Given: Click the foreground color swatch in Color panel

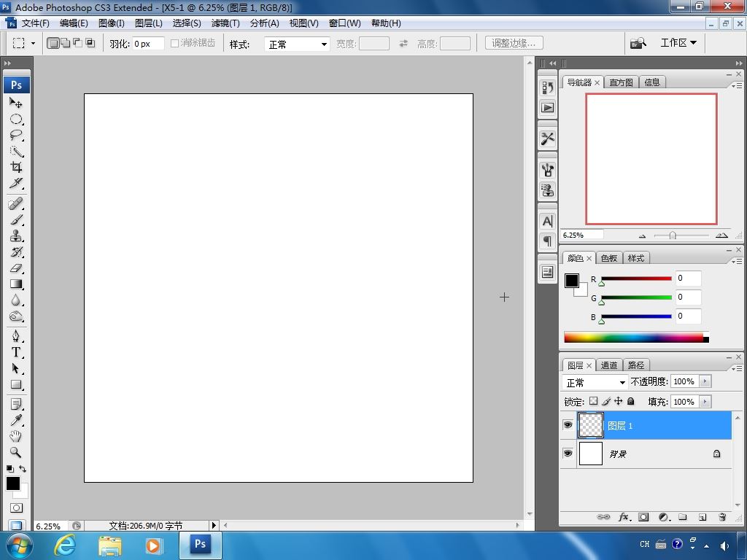Looking at the screenshot, I should (x=572, y=281).
